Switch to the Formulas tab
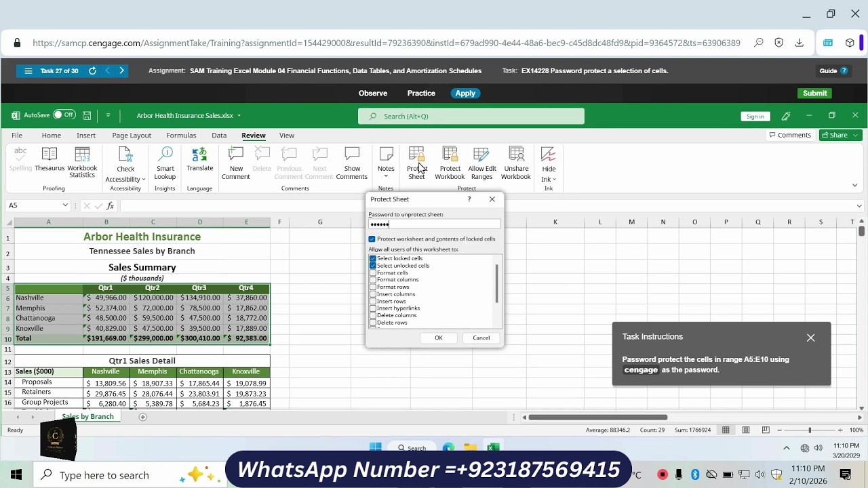The image size is (868, 488). [181, 136]
